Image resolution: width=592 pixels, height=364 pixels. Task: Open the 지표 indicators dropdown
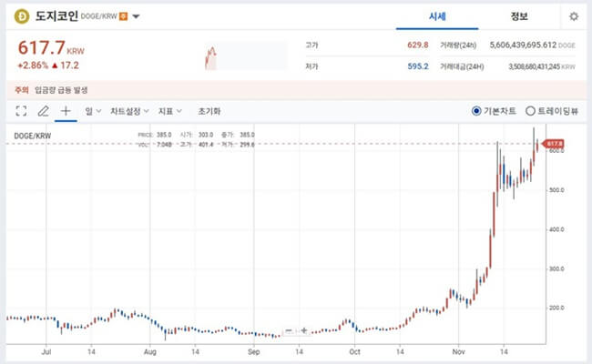click(170, 111)
